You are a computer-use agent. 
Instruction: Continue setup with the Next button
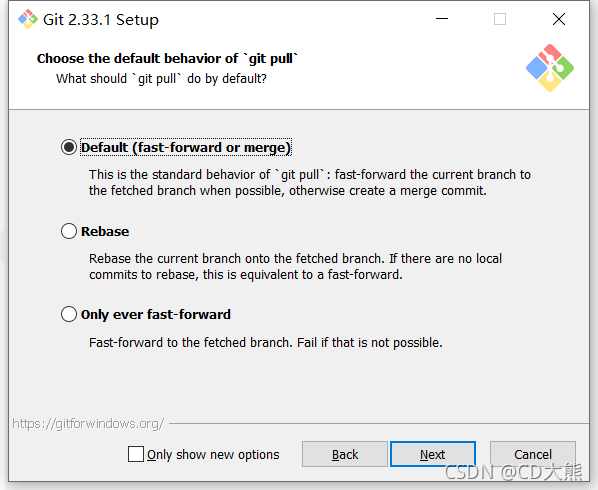433,454
